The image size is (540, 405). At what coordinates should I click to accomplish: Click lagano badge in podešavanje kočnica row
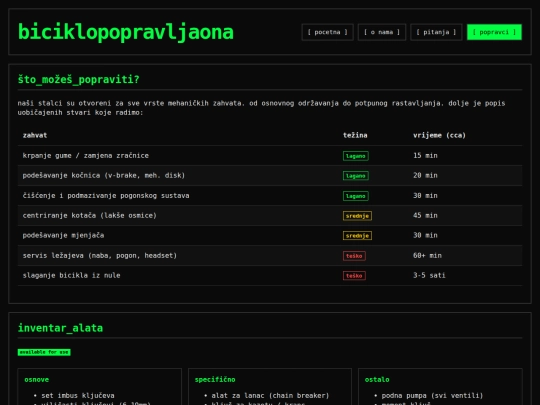[355, 176]
